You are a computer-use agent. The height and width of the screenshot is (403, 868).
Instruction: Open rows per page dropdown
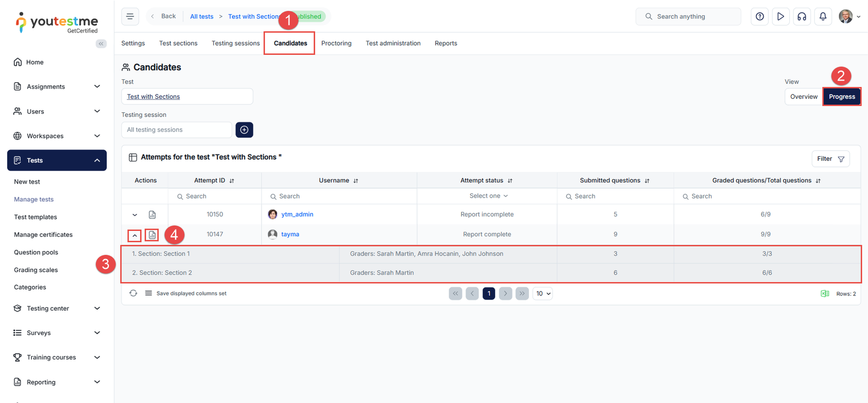pyautogui.click(x=542, y=293)
